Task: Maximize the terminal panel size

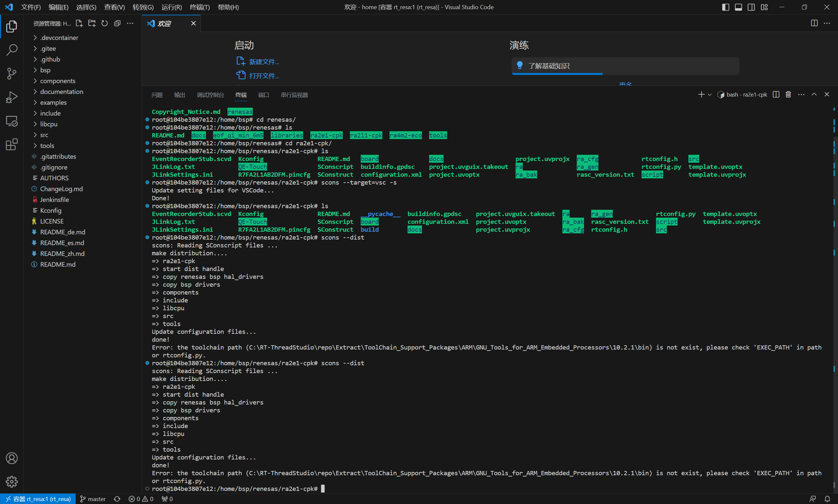Action: [814, 94]
